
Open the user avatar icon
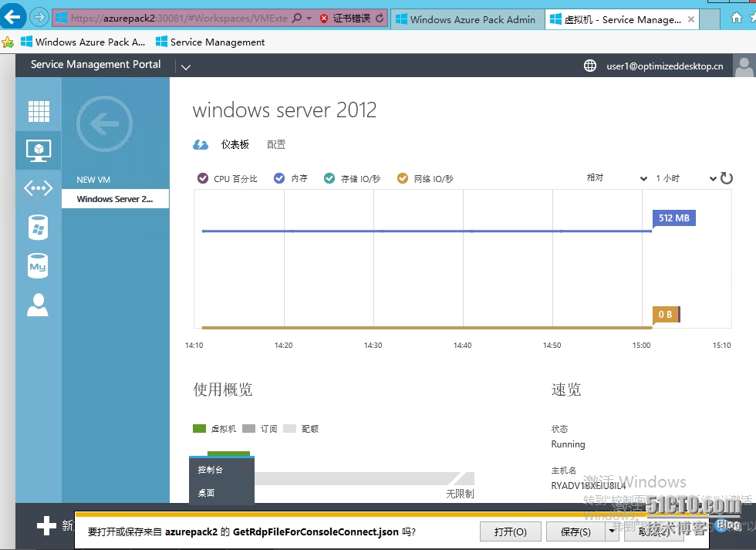[x=744, y=66]
